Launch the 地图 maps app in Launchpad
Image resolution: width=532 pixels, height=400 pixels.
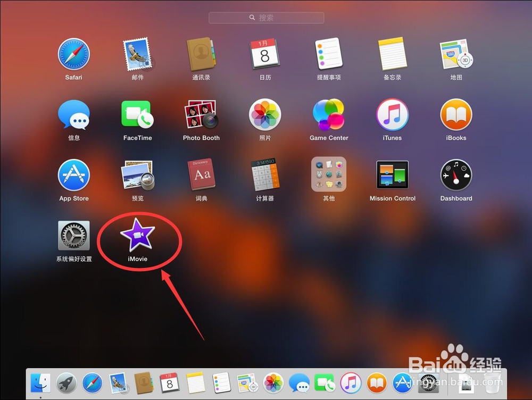pos(456,54)
